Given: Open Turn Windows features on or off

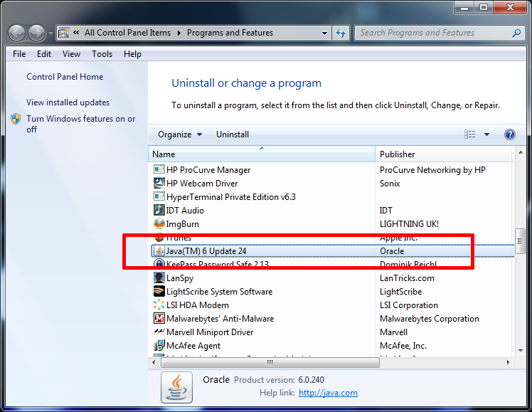Looking at the screenshot, I should click(81, 124).
